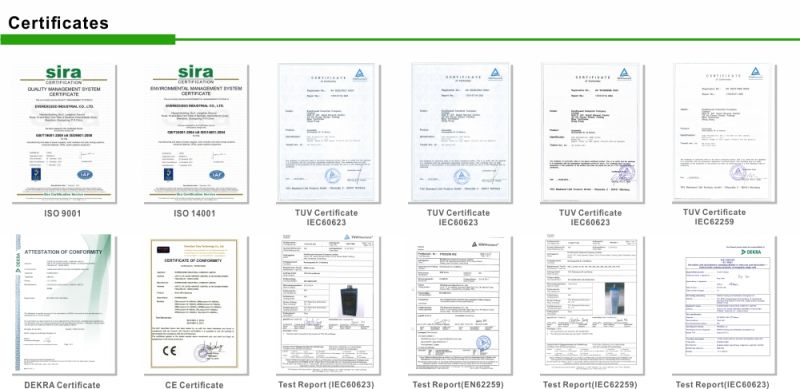Click the CE mark on the CE certificate
This screenshot has height=389, width=800.
tap(169, 351)
